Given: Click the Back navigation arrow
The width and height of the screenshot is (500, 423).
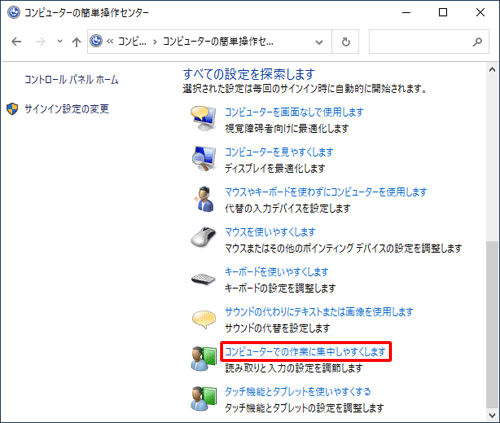Looking at the screenshot, I should pyautogui.click(x=16, y=42).
